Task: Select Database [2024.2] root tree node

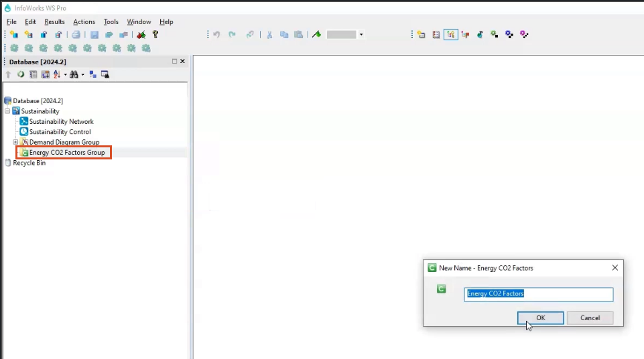Action: 38,101
